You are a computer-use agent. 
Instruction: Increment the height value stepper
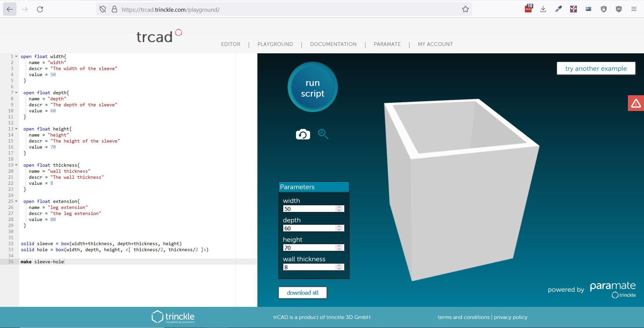339,246
